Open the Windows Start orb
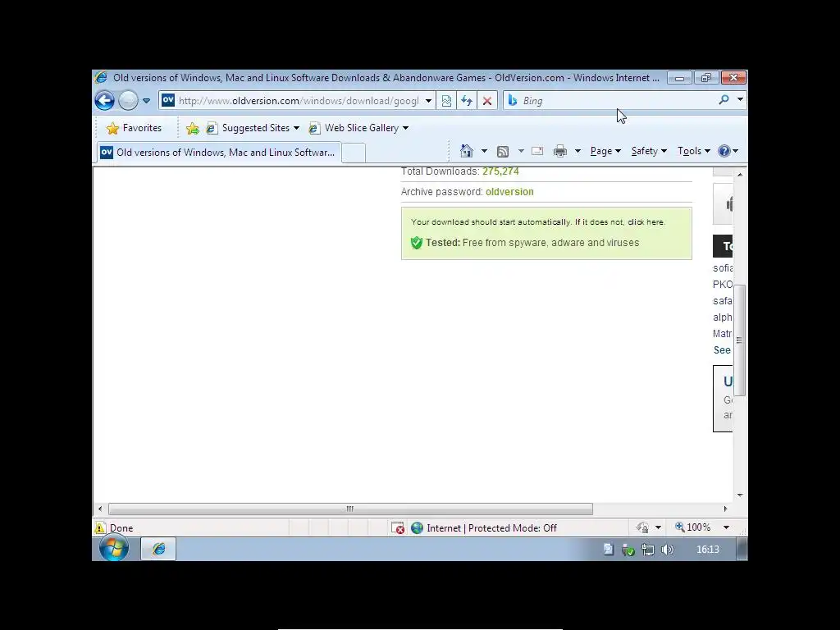The width and height of the screenshot is (840, 630). (113, 549)
